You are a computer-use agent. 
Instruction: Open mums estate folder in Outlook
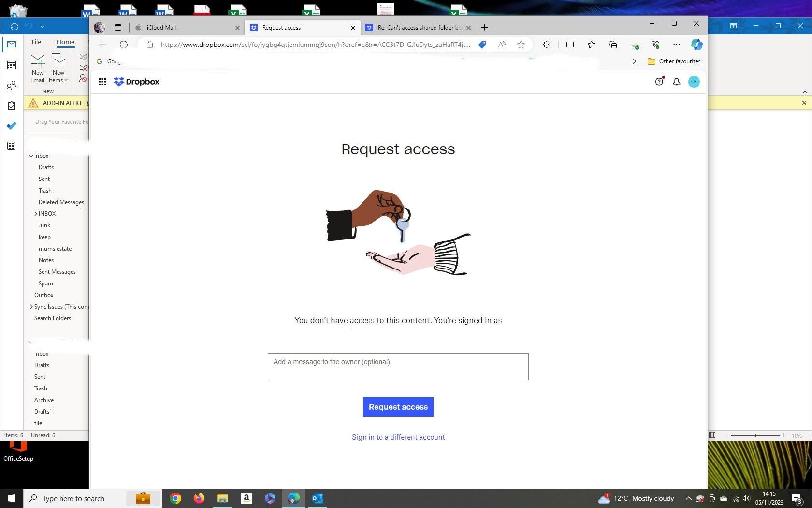(x=55, y=249)
